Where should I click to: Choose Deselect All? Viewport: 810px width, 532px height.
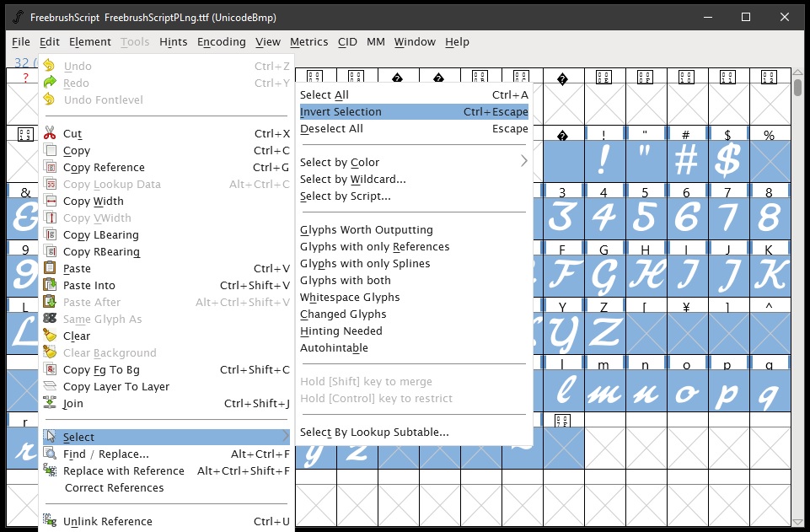point(414,129)
